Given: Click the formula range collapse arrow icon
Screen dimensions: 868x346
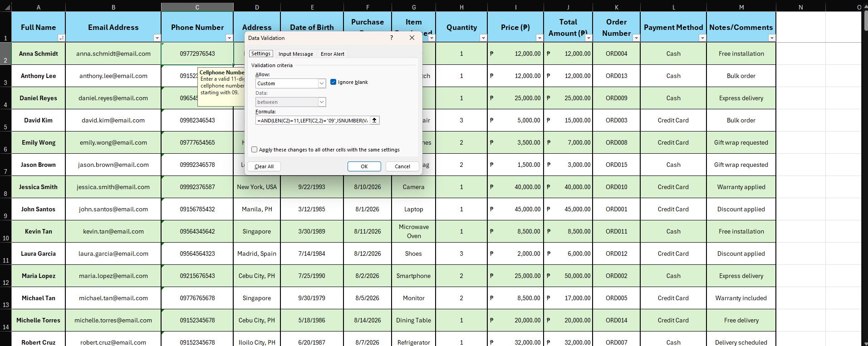Looking at the screenshot, I should [x=374, y=120].
